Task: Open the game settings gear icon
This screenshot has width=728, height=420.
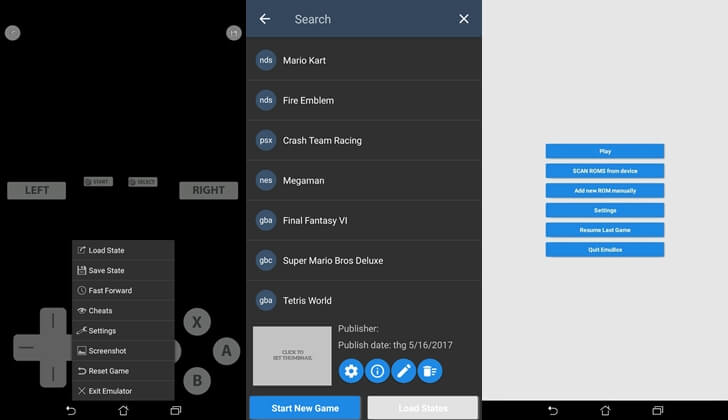Action: pyautogui.click(x=351, y=371)
